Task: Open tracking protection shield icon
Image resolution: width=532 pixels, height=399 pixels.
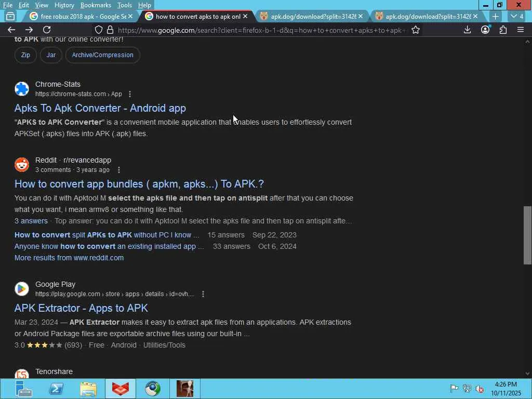Action: click(98, 30)
